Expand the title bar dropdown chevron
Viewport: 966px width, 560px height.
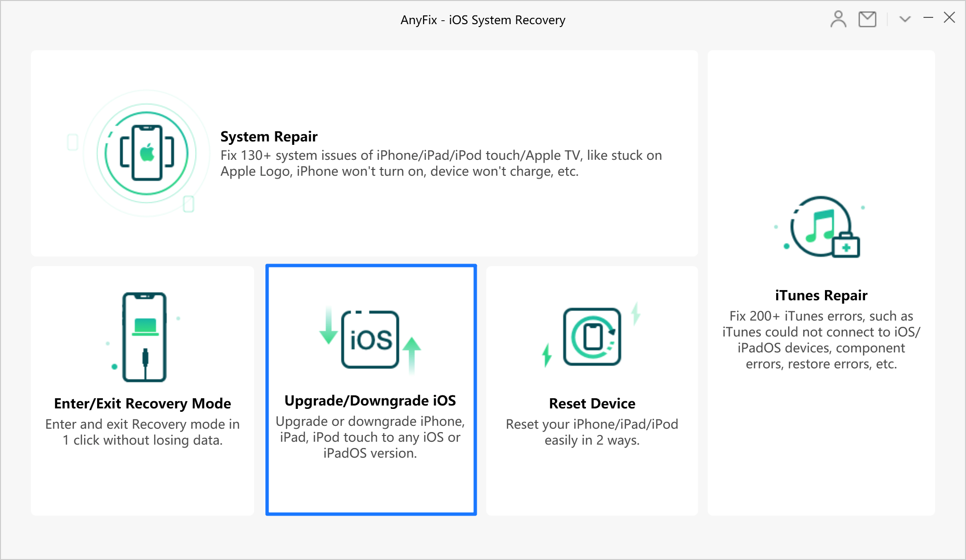(905, 19)
